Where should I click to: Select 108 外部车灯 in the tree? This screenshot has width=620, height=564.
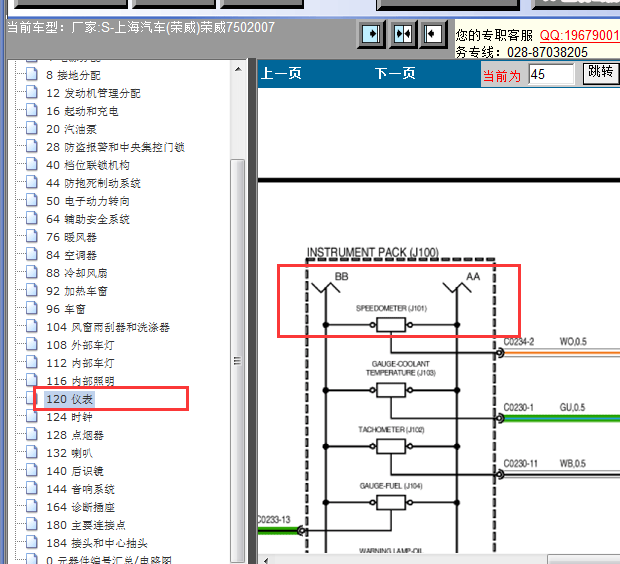(80, 345)
